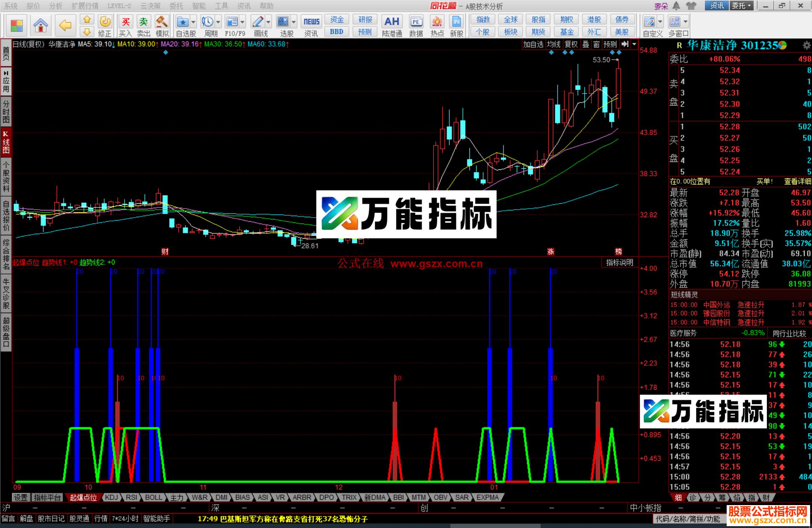
Task: Switch to the KDJ indicator tab
Action: tap(111, 497)
